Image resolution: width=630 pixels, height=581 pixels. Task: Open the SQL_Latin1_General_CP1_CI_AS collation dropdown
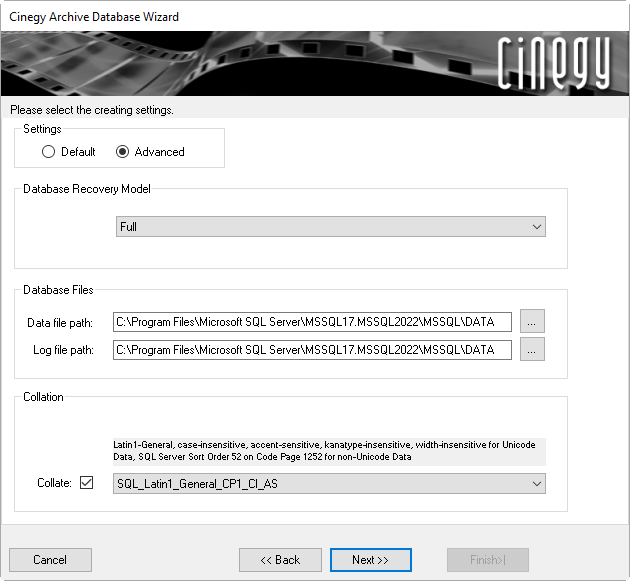point(329,483)
